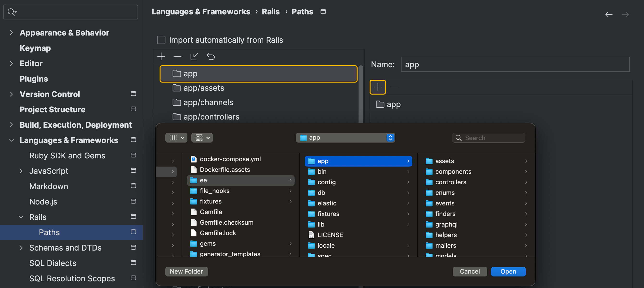
Task: Toggle Import automatically from Rails checkbox
Action: pos(161,40)
